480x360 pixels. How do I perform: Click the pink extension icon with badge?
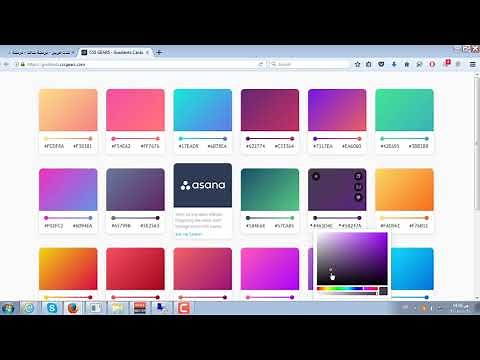pos(447,63)
